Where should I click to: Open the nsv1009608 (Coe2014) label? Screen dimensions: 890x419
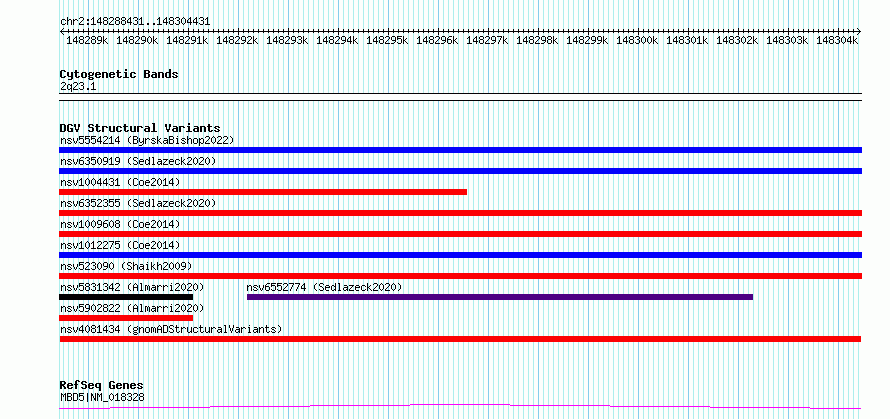point(120,224)
